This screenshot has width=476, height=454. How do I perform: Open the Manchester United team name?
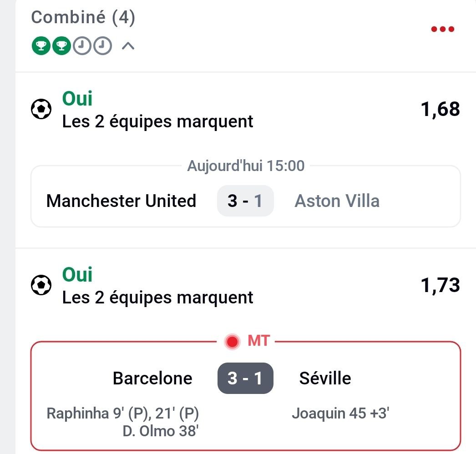(121, 201)
